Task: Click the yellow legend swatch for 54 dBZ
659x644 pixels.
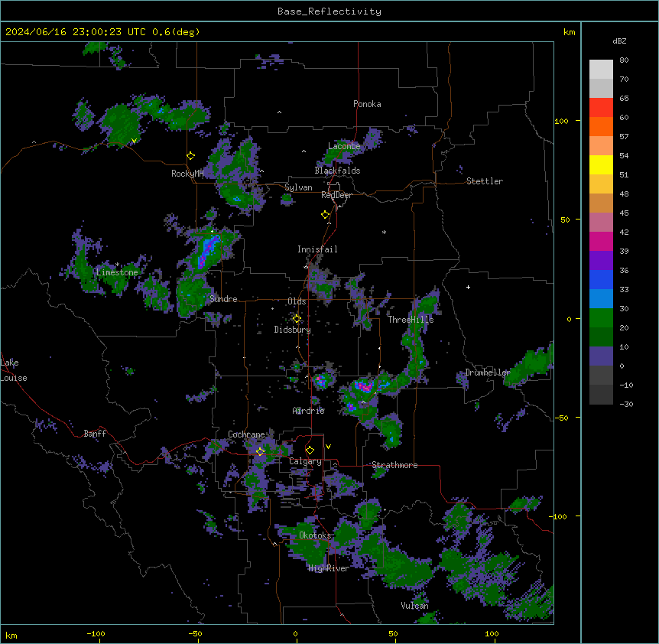Action: 601,164
